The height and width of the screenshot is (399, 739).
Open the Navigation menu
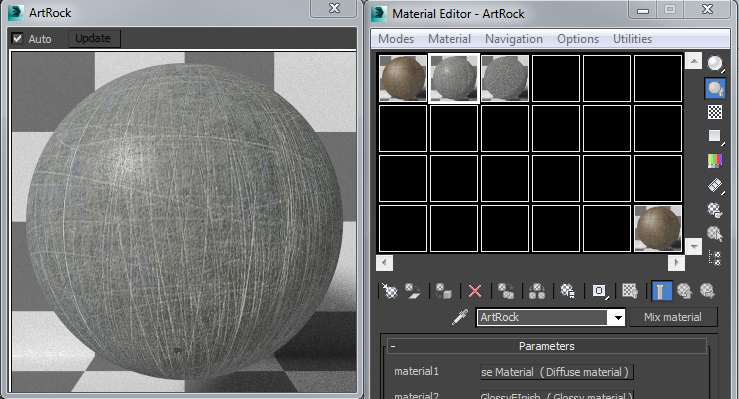pos(514,39)
